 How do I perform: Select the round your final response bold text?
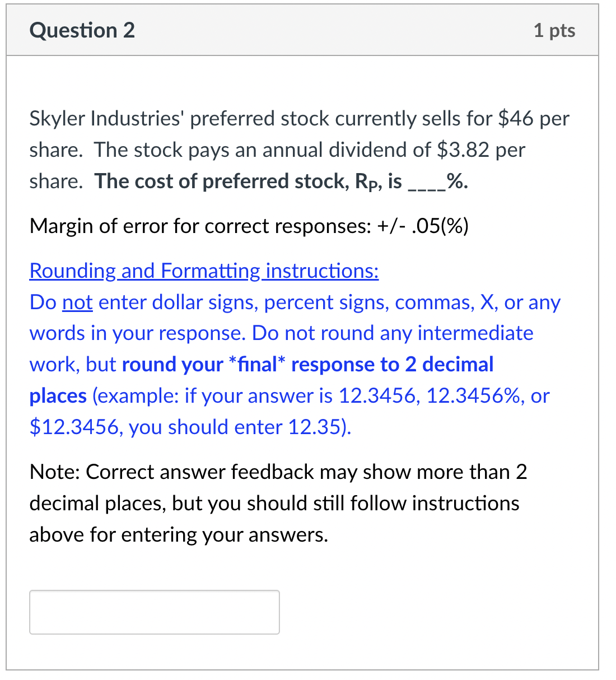(307, 364)
